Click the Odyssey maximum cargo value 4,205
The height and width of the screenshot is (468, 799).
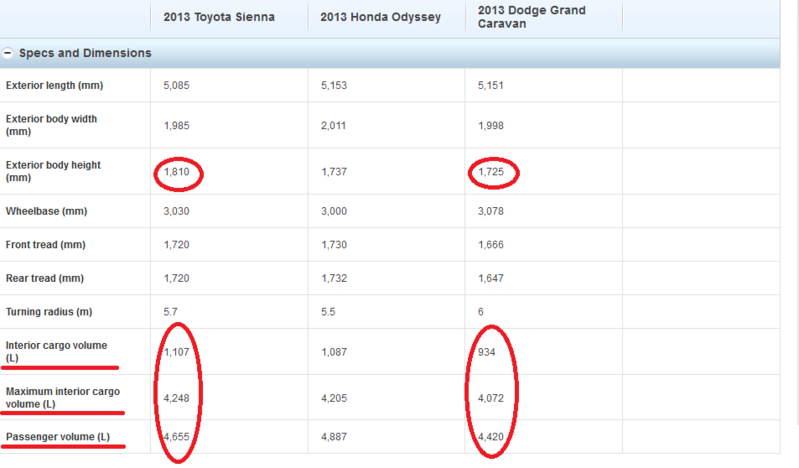coord(334,398)
